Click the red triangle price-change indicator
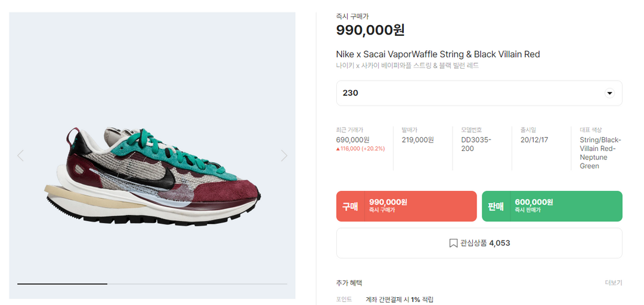This screenshot has width=644, height=305. [338, 149]
